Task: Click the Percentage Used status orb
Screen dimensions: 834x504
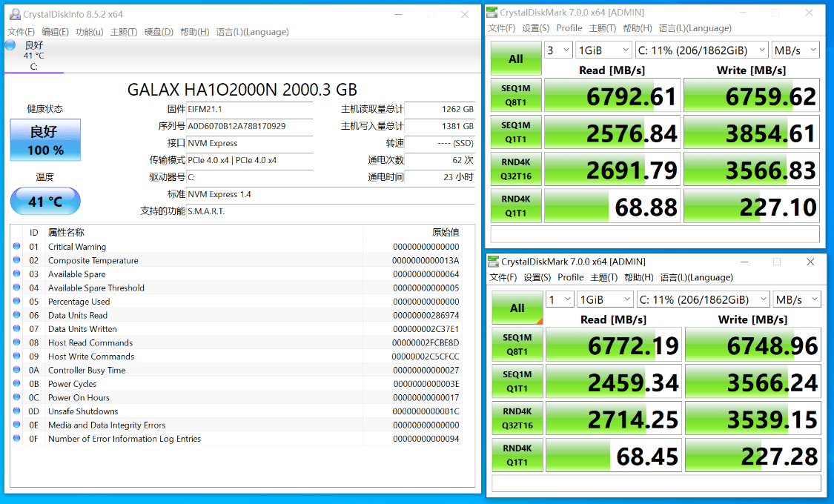Action: 17,301
